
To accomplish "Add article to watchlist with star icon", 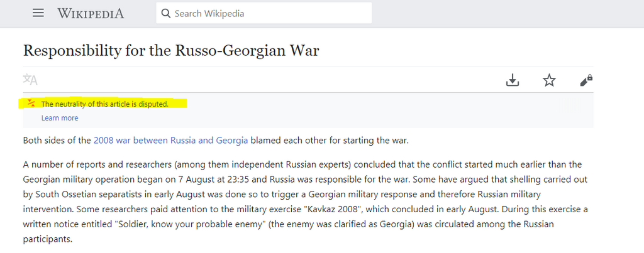I will tap(549, 80).
